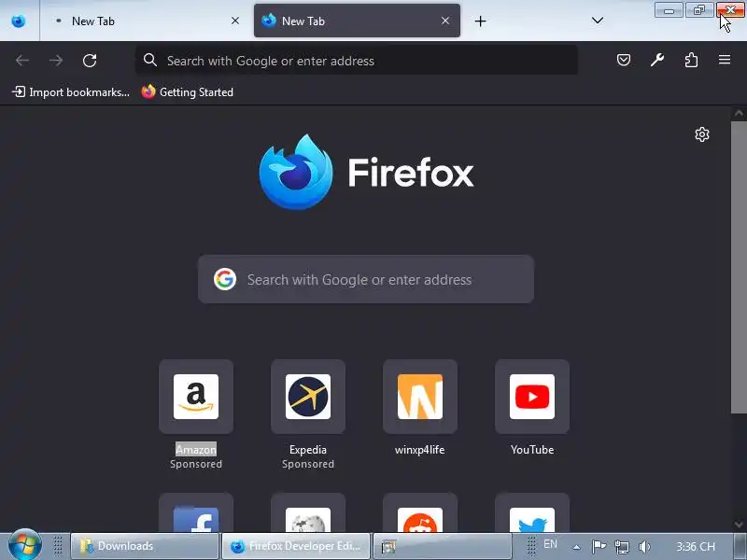The width and height of the screenshot is (747, 560).
Task: Open developer tools wrench icon
Action: (657, 60)
